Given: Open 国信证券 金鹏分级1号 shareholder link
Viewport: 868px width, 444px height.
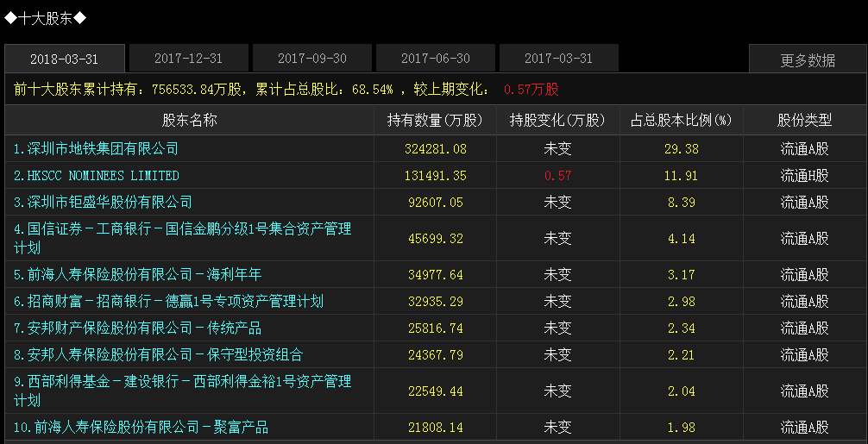Looking at the screenshot, I should pyautogui.click(x=182, y=238).
